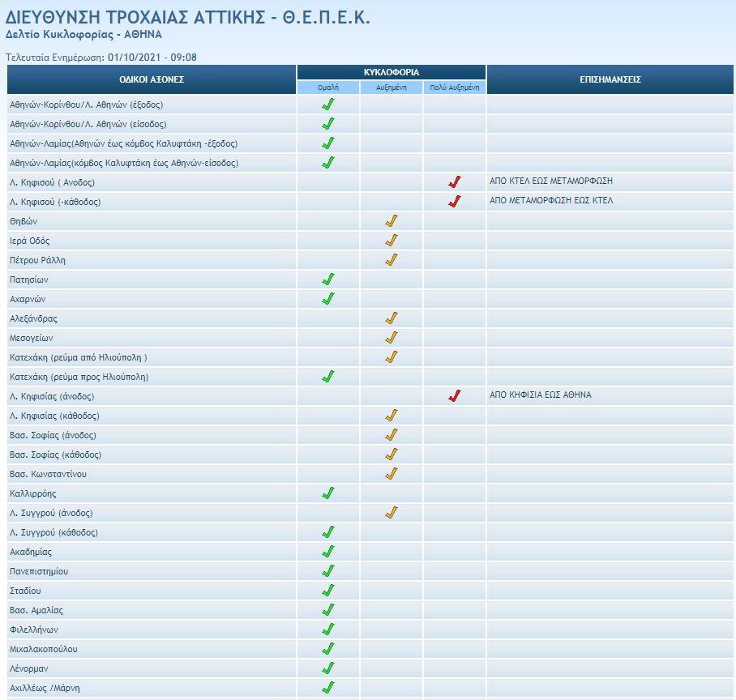Click the orange checkmark in the Θηβών row
736x700 pixels.
point(392,221)
